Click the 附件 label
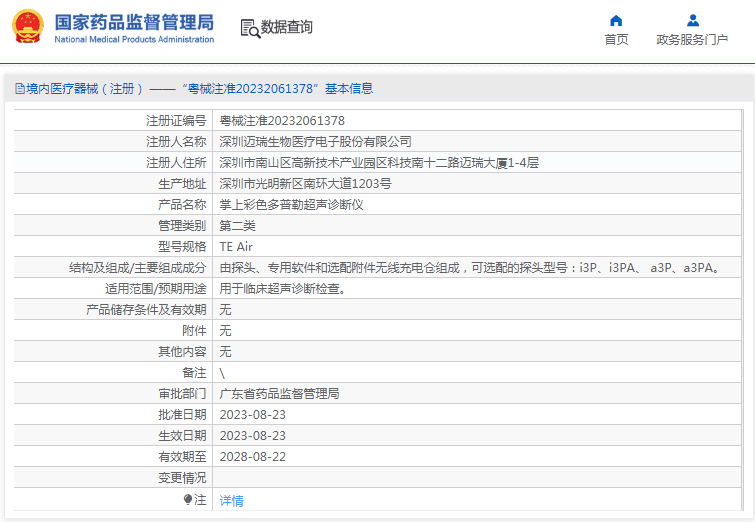Viewport: 755px width, 522px height. [x=194, y=331]
